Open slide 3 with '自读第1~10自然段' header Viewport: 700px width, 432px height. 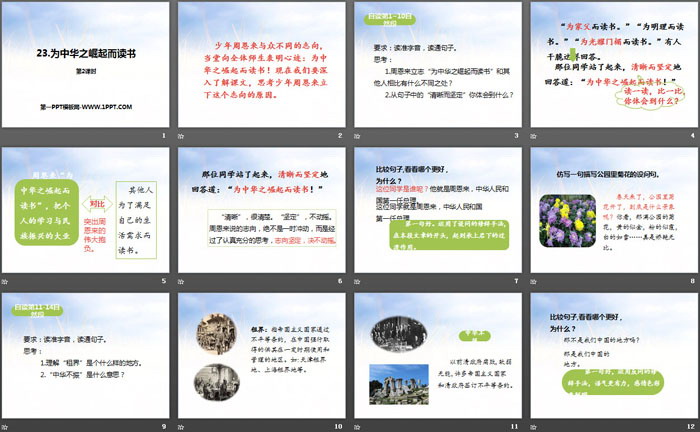438,64
